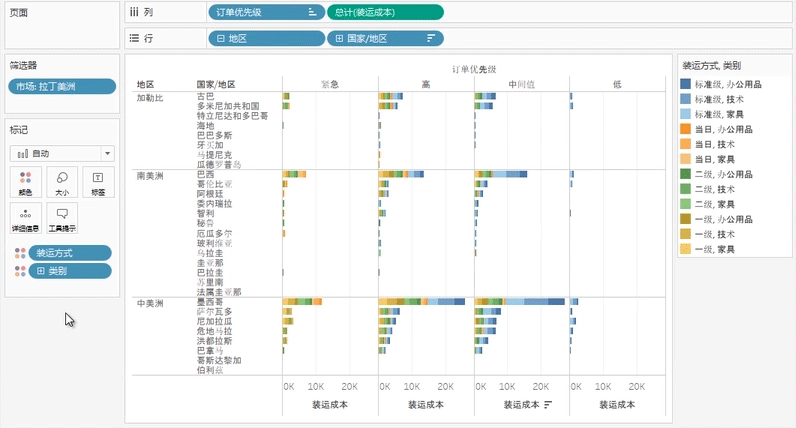796x428 pixels.
Task: Click the 紧急 column header
Action: [x=329, y=84]
